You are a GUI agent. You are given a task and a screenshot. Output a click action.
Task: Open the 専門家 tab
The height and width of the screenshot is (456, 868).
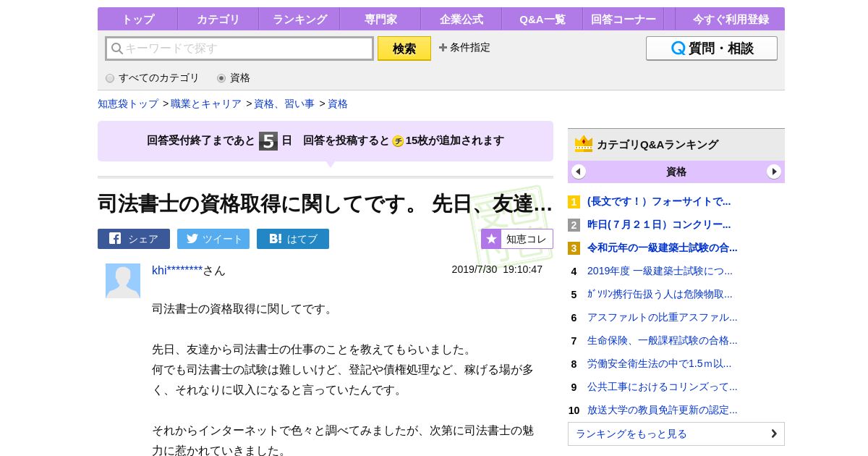(380, 19)
